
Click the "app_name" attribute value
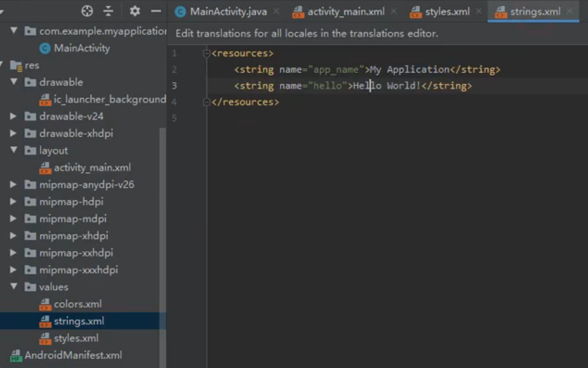click(x=336, y=69)
